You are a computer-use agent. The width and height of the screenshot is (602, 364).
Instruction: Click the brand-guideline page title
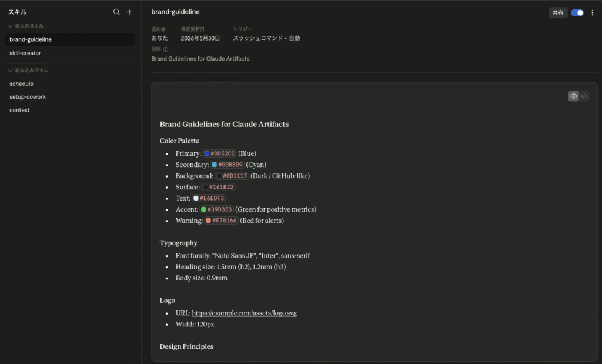click(x=175, y=12)
